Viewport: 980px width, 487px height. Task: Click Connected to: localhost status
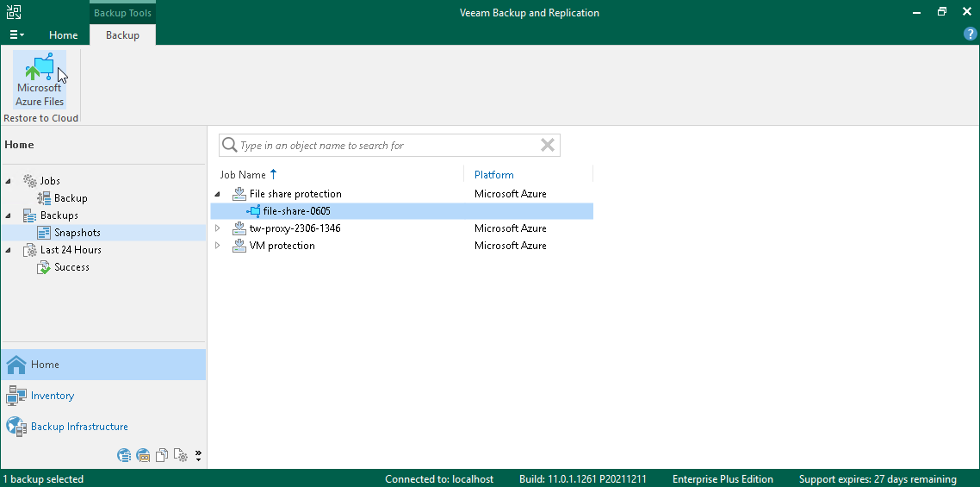click(x=438, y=479)
